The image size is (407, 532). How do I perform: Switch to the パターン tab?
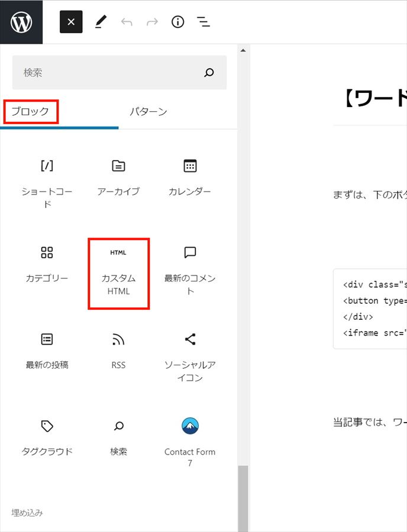[148, 112]
